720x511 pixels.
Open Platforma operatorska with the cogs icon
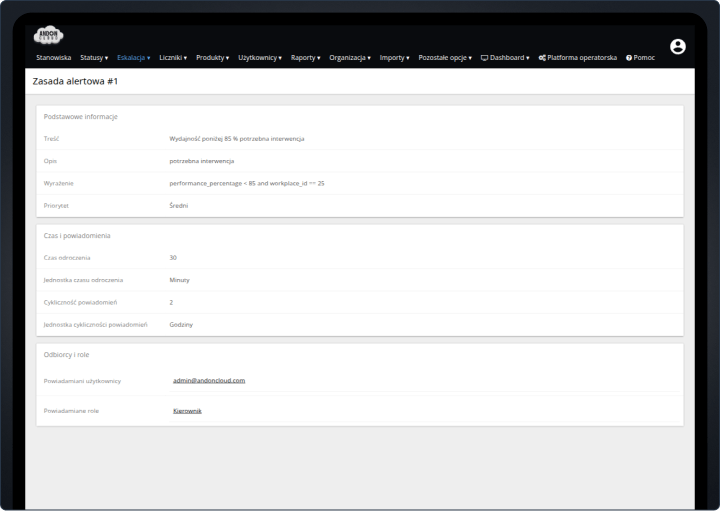click(x=577, y=58)
